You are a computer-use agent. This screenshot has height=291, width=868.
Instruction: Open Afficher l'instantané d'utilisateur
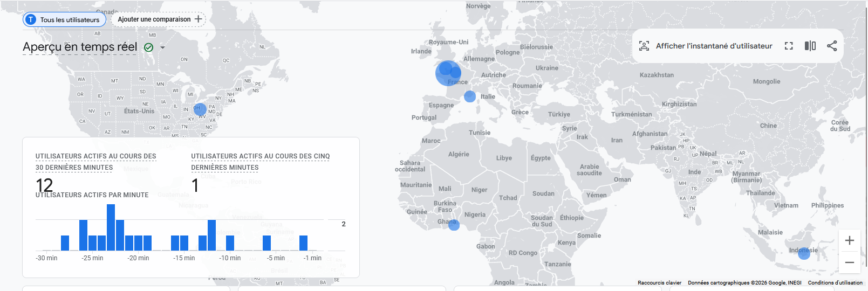714,46
